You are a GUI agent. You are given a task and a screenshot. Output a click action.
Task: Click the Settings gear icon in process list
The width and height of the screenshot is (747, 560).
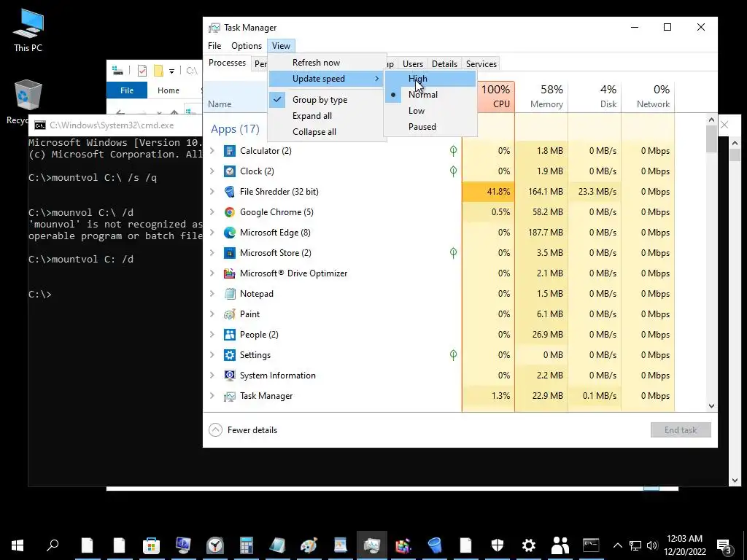(x=230, y=355)
